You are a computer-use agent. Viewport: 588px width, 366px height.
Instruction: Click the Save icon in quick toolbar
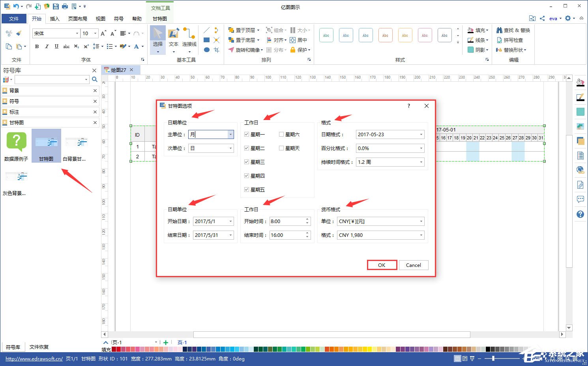point(56,6)
